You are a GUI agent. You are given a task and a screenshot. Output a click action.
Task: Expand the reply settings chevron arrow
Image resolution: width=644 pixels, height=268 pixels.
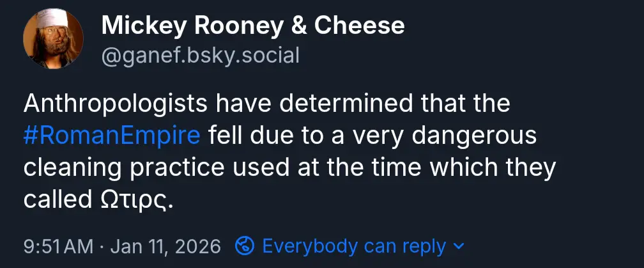458,246
